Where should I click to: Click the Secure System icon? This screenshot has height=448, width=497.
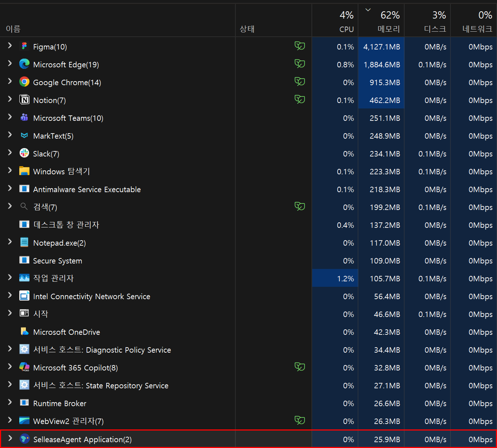click(x=24, y=260)
